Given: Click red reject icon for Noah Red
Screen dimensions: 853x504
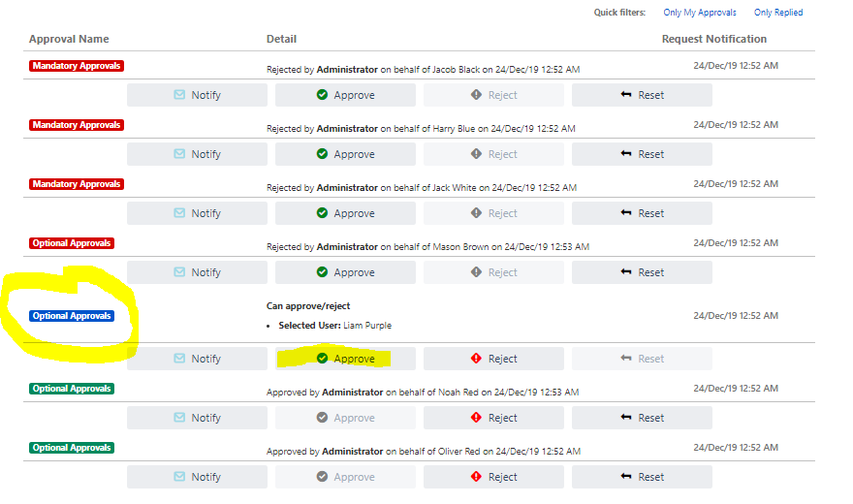Looking at the screenshot, I should (476, 418).
